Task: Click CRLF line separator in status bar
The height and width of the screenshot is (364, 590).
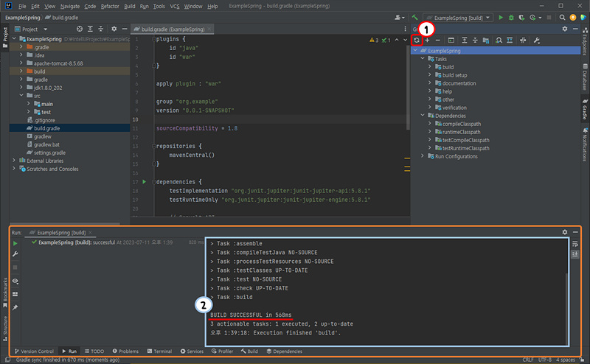Action: click(x=528, y=360)
